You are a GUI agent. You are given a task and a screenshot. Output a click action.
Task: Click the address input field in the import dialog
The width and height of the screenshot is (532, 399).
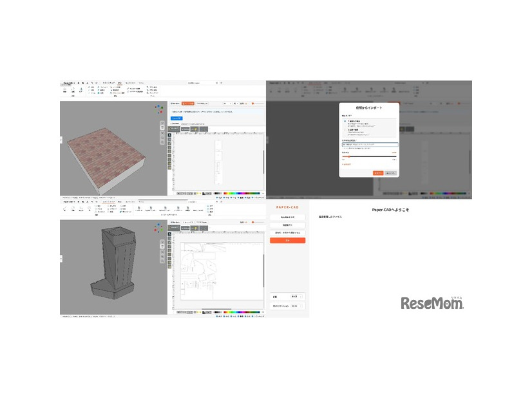[x=370, y=145]
